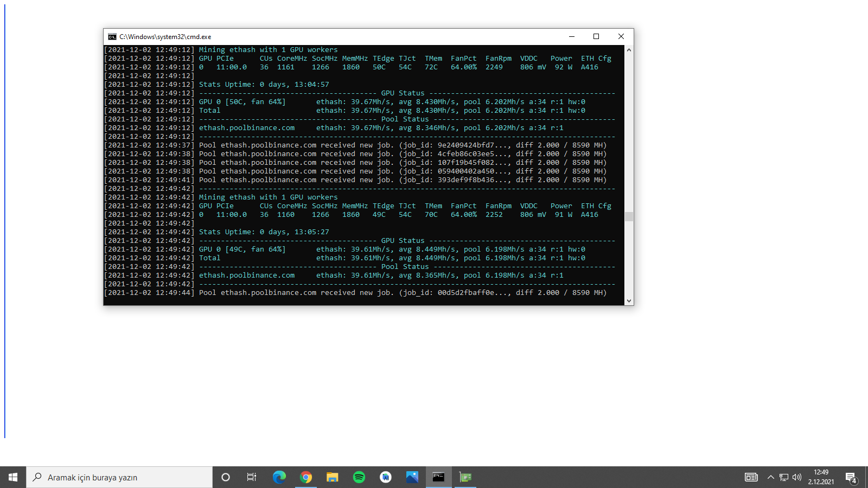Click the taskbar search box
Viewport: 868px width, 488px height.
[119, 477]
